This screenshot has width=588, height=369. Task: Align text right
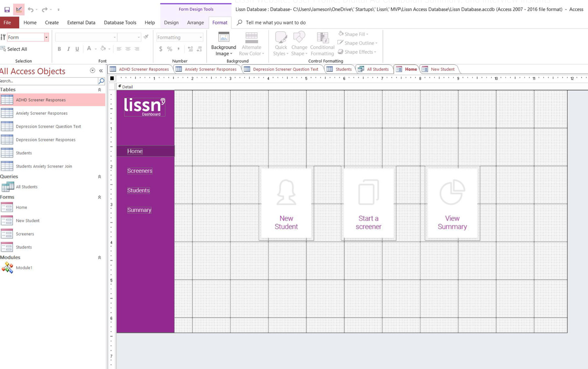click(x=137, y=49)
